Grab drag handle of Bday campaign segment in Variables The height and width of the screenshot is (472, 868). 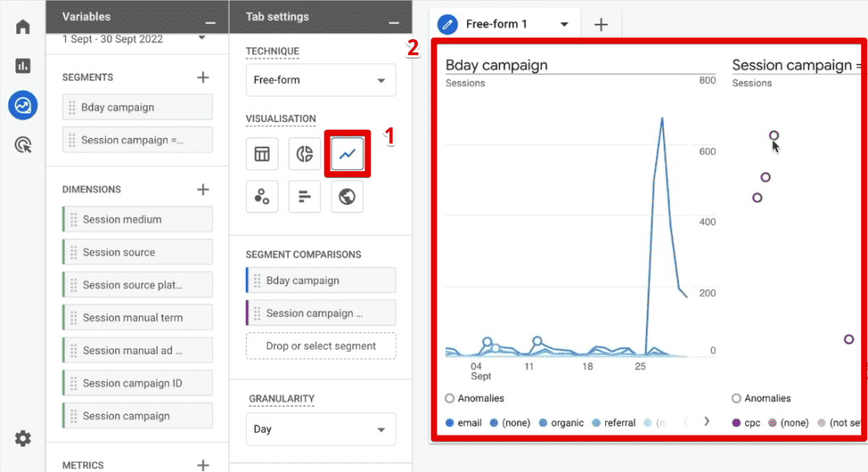pos(72,108)
